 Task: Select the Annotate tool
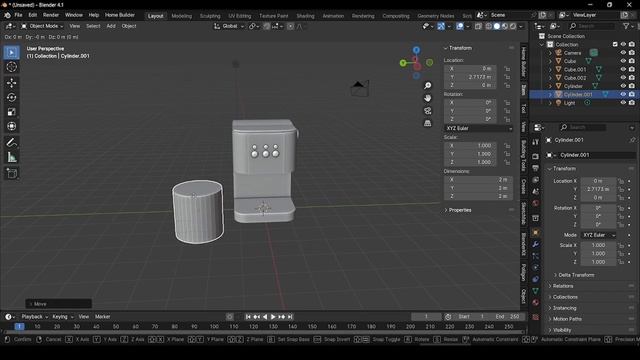click(x=11, y=142)
